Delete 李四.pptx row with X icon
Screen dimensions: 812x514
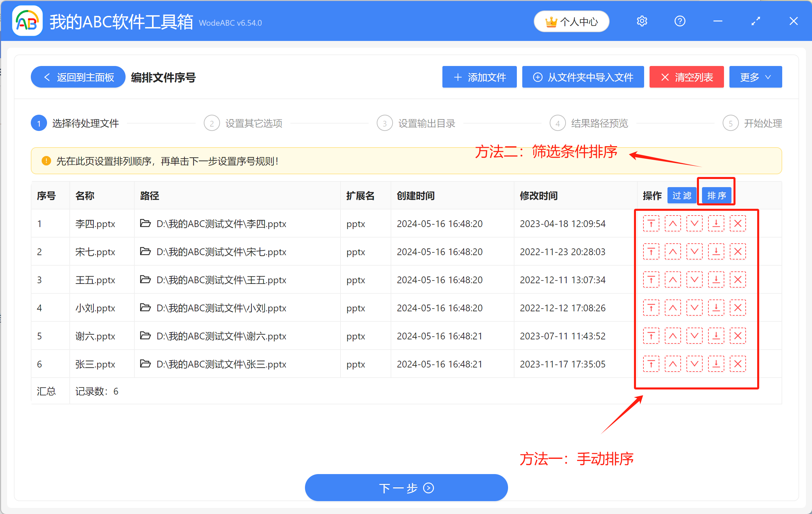[x=738, y=224]
